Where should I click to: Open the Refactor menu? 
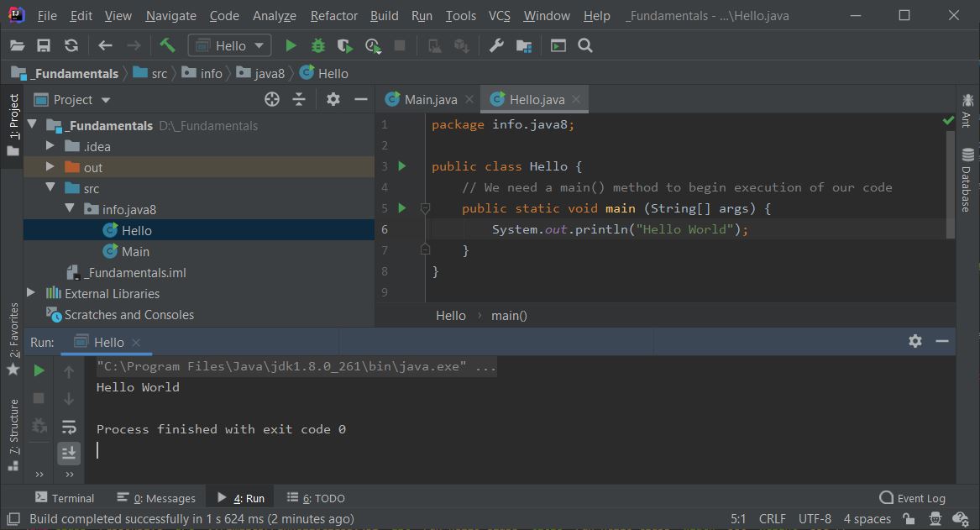coord(333,16)
